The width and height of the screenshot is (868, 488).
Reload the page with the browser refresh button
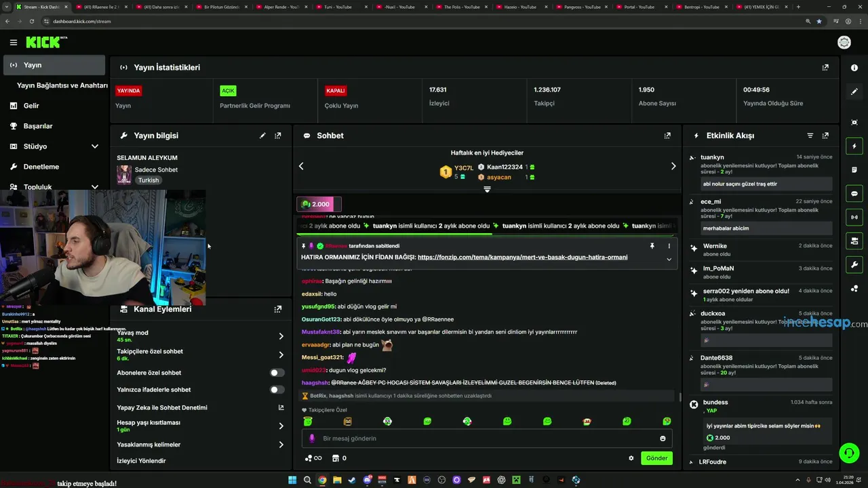click(x=32, y=21)
